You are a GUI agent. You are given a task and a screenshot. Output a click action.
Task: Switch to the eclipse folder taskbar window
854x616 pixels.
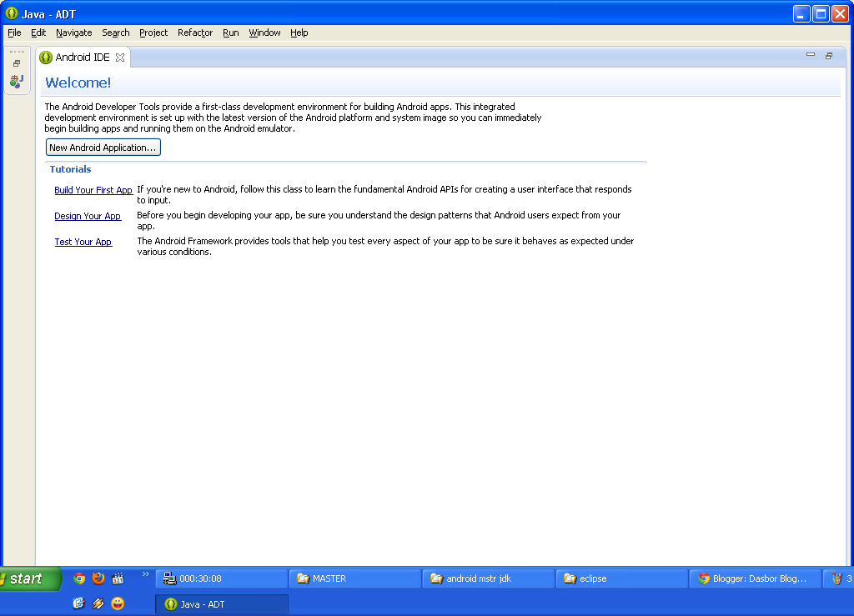click(x=621, y=578)
